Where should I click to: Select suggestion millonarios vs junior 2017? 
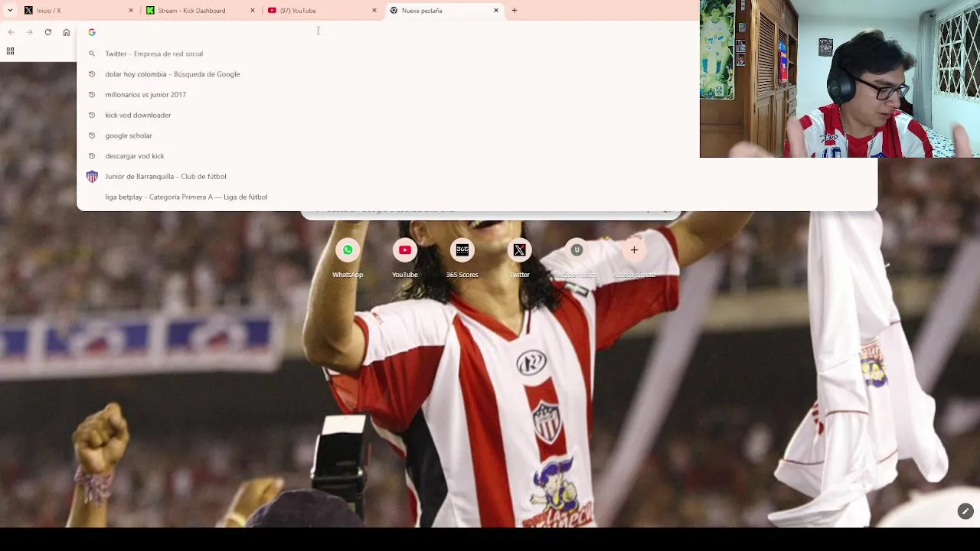(x=476, y=95)
